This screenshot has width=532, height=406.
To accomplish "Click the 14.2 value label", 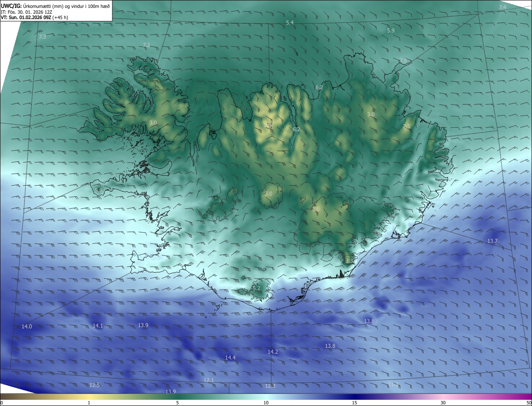I will (x=273, y=352).
